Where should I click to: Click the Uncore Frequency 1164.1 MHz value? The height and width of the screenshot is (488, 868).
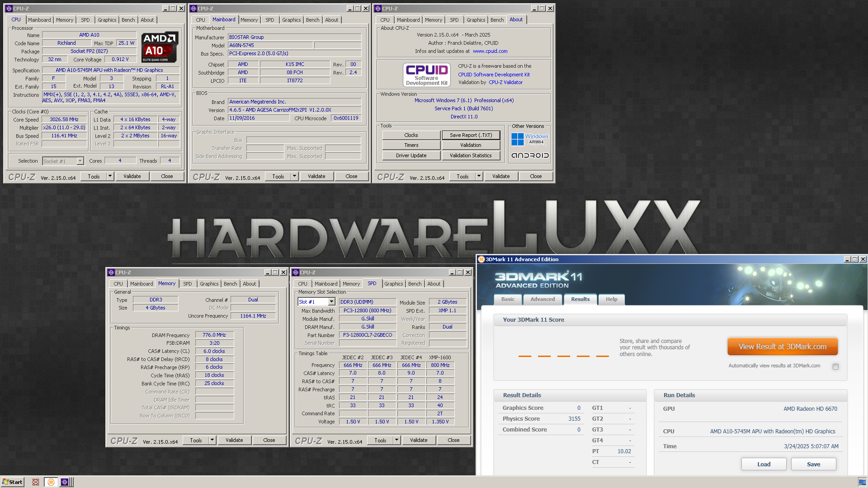coord(253,316)
